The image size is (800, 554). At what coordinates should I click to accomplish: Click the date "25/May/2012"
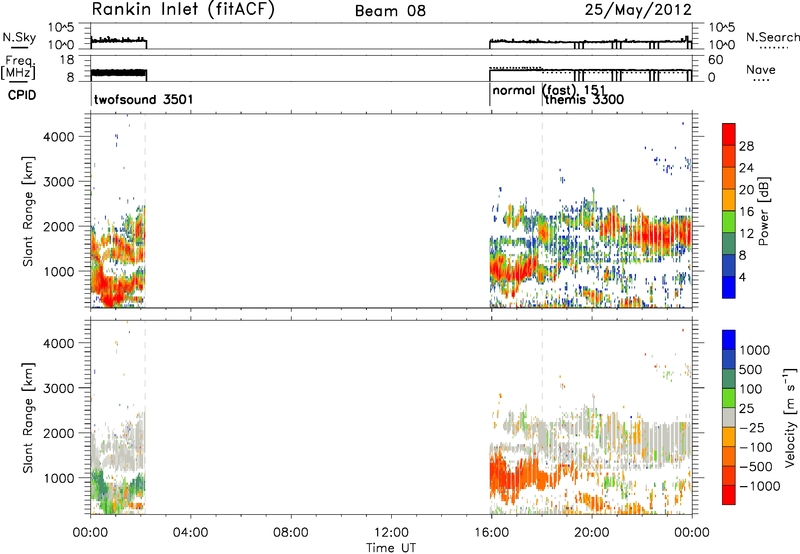638,10
